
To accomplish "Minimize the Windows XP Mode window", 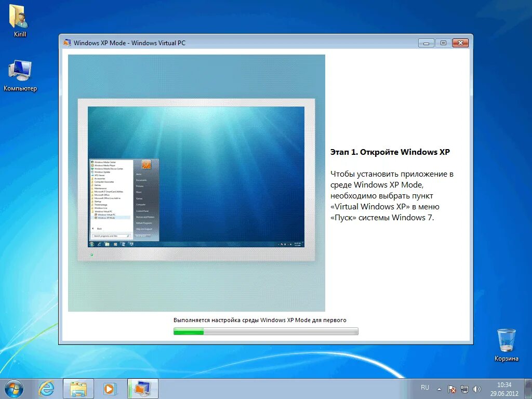I will [426, 43].
